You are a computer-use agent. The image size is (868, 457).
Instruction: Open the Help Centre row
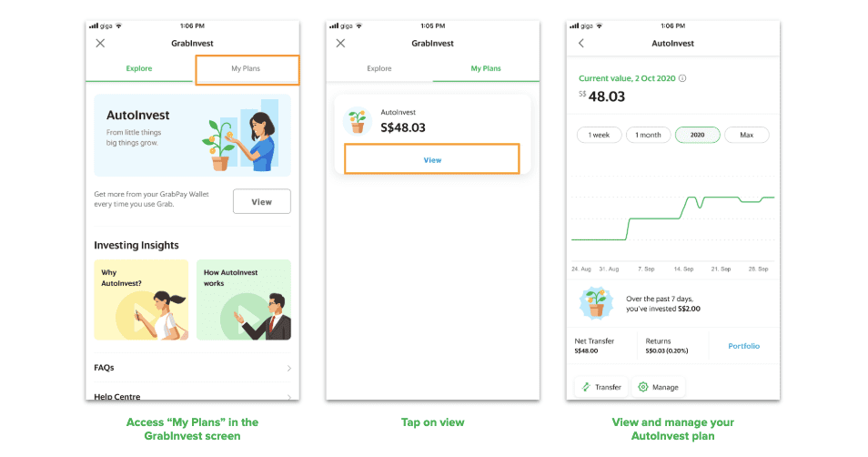coord(193,396)
